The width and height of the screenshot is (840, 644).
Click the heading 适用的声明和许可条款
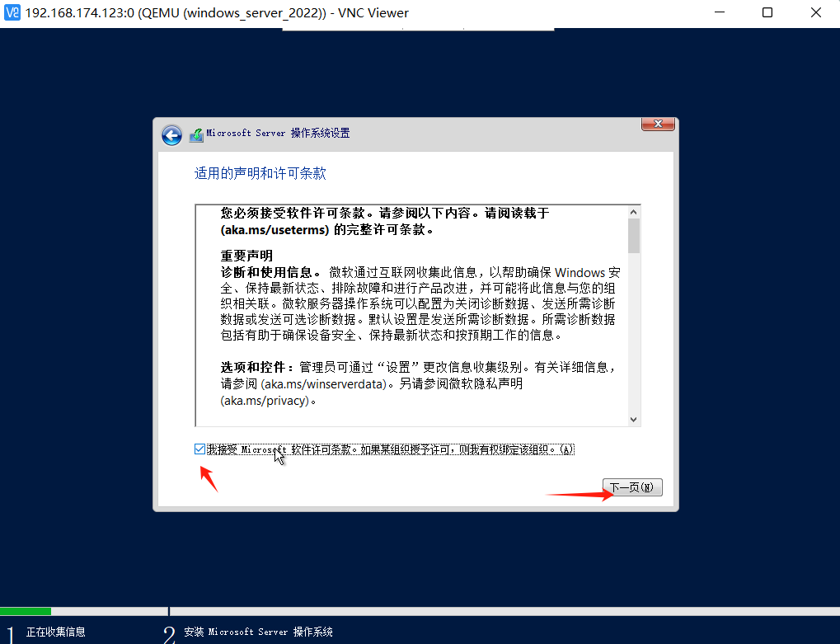(x=260, y=173)
